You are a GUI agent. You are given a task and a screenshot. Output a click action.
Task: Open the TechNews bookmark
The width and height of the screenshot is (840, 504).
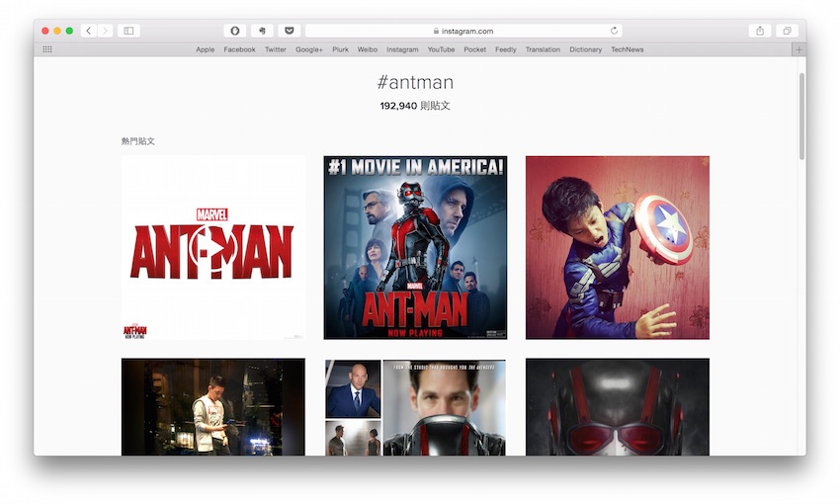(x=628, y=49)
